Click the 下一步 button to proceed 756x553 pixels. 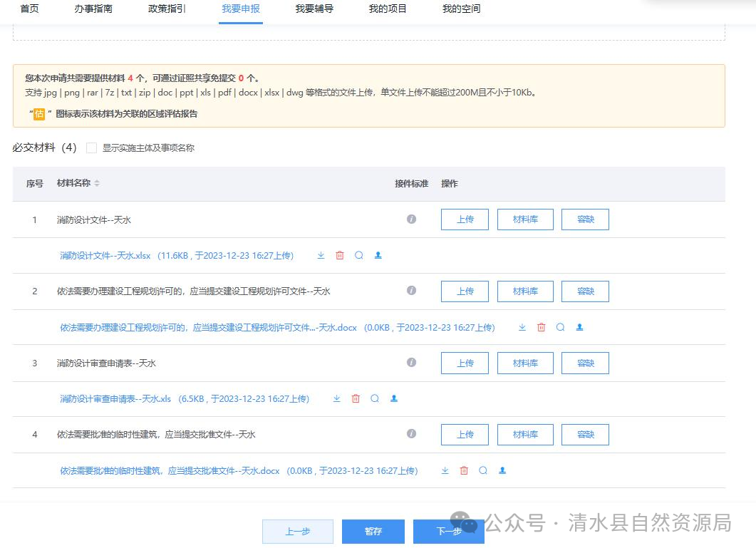click(448, 531)
